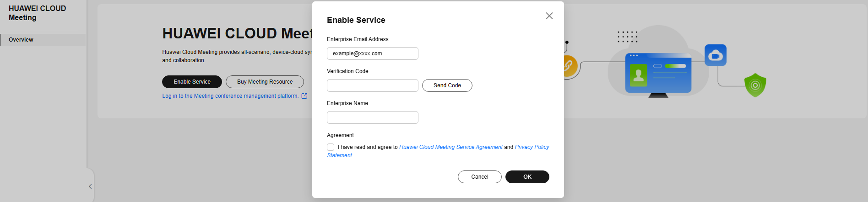Cancel the Enable Service dialog
This screenshot has height=202, width=868.
tap(480, 177)
